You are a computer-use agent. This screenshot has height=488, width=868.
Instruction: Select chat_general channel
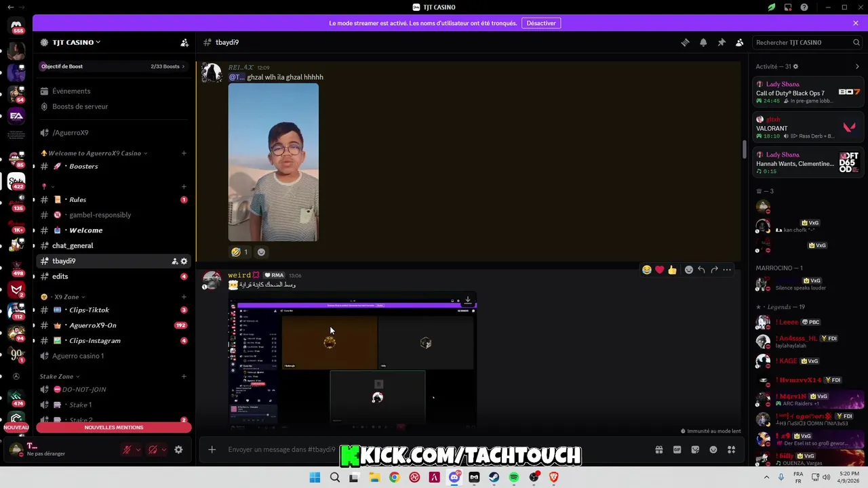click(x=114, y=245)
